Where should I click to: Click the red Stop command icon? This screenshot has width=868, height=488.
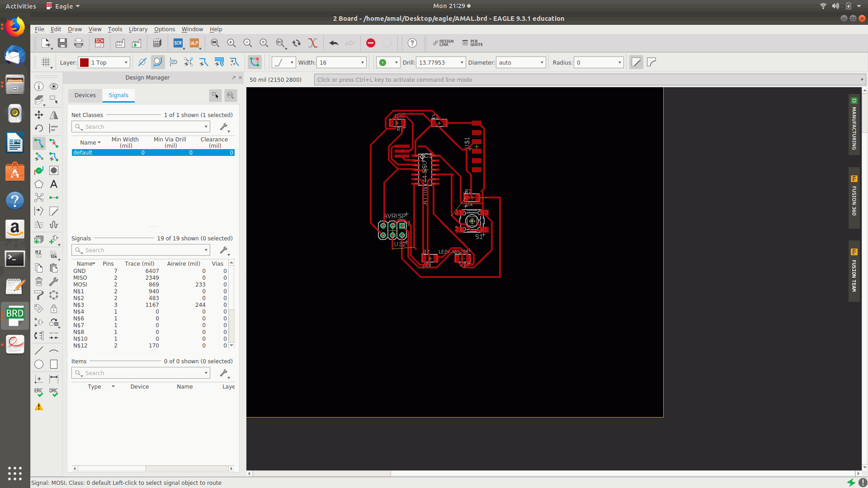point(371,43)
